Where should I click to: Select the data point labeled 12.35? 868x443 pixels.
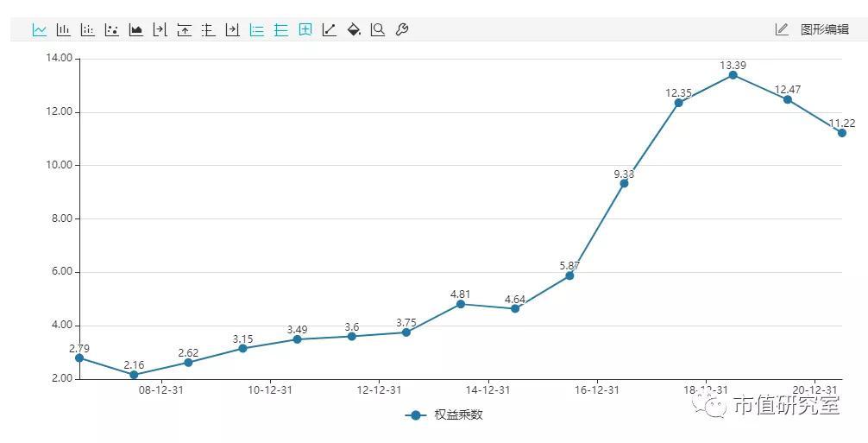click(x=679, y=103)
